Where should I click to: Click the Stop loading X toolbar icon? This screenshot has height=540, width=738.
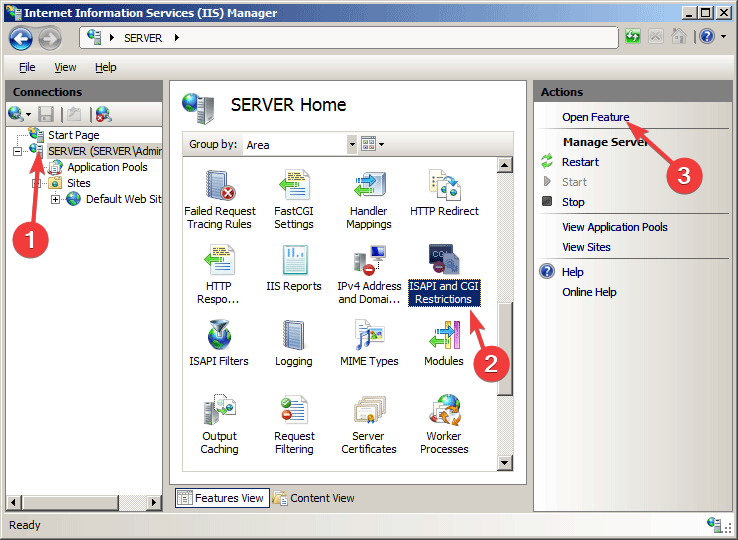656,36
